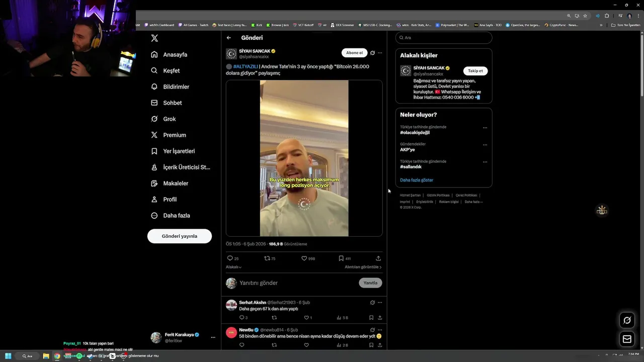Open Grok from sidebar
This screenshot has width=644, height=362.
click(164, 119)
